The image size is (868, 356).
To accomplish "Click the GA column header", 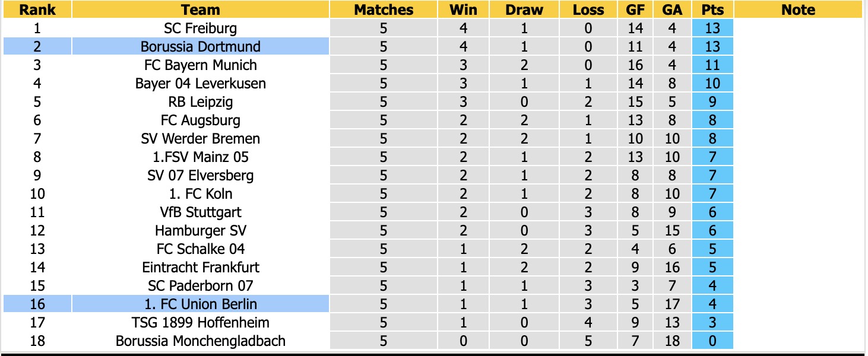I will [x=672, y=9].
